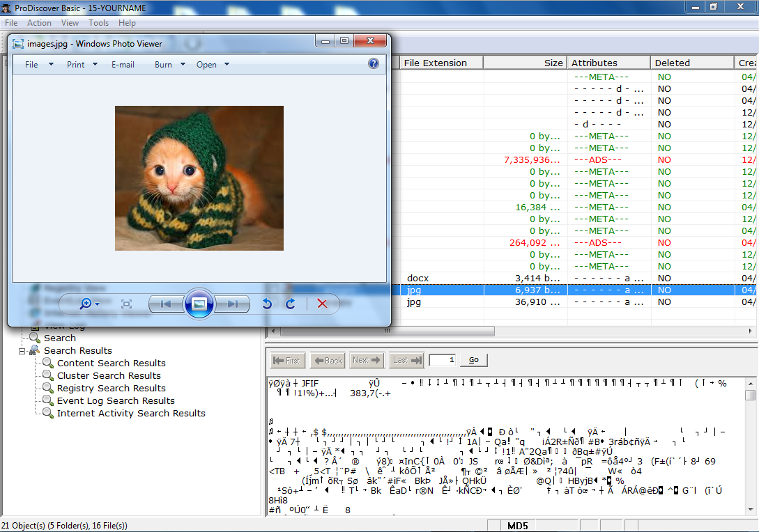Select Cluster Search Results tree item
The height and width of the screenshot is (532, 759).
click(109, 375)
